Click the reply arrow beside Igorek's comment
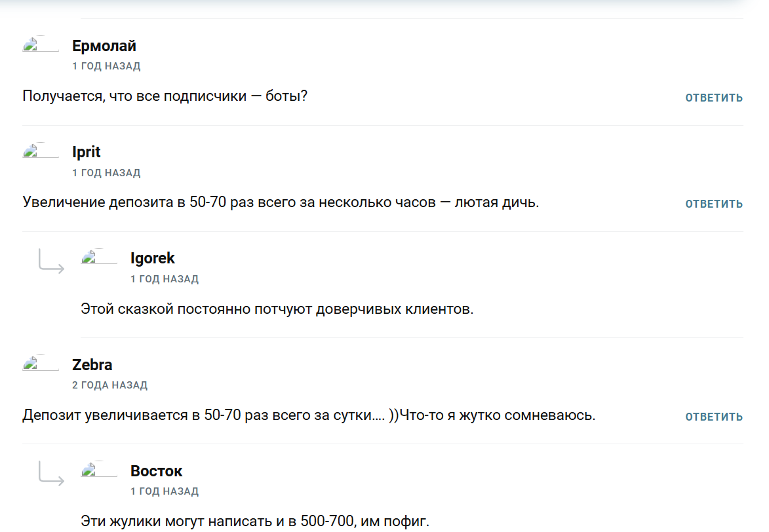769x532 pixels. (51, 260)
